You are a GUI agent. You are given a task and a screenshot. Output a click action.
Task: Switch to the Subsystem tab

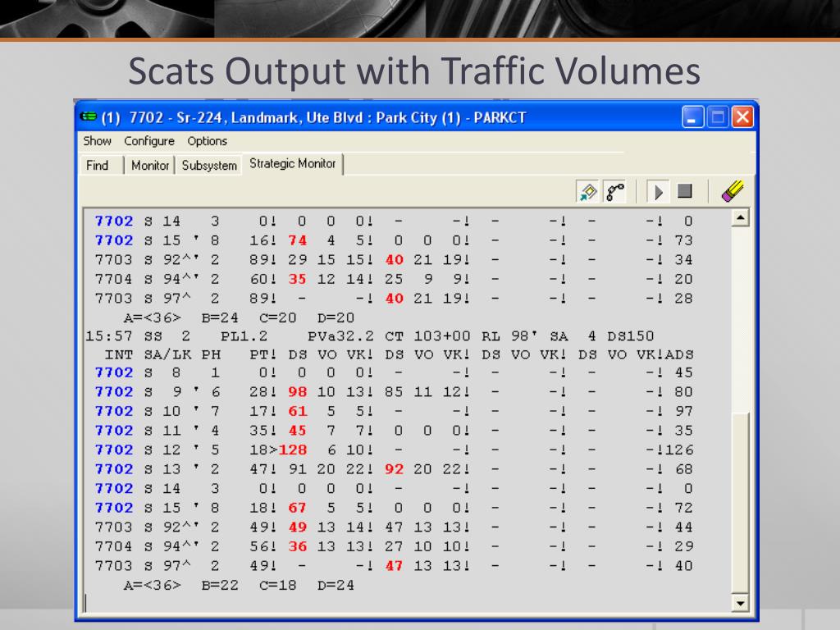coord(209,165)
